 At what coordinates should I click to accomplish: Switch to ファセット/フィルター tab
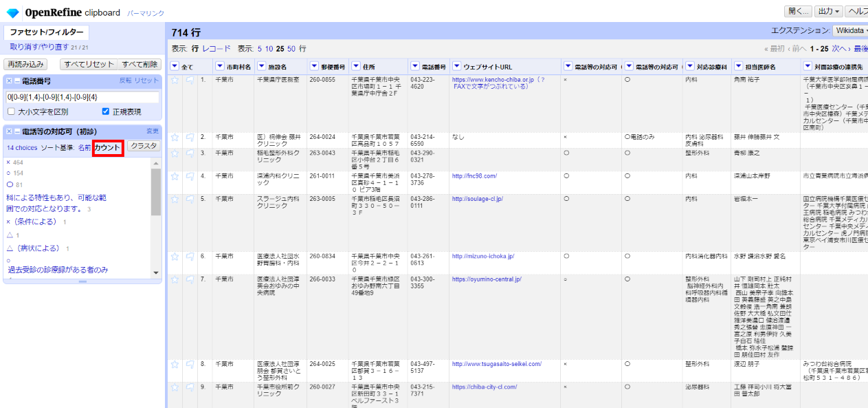[47, 32]
